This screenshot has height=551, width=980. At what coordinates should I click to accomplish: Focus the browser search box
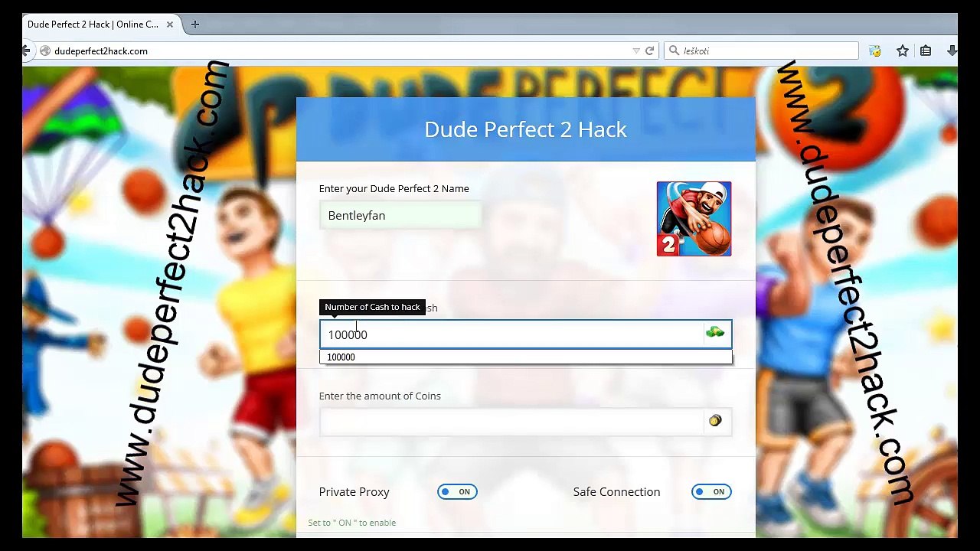click(x=761, y=51)
